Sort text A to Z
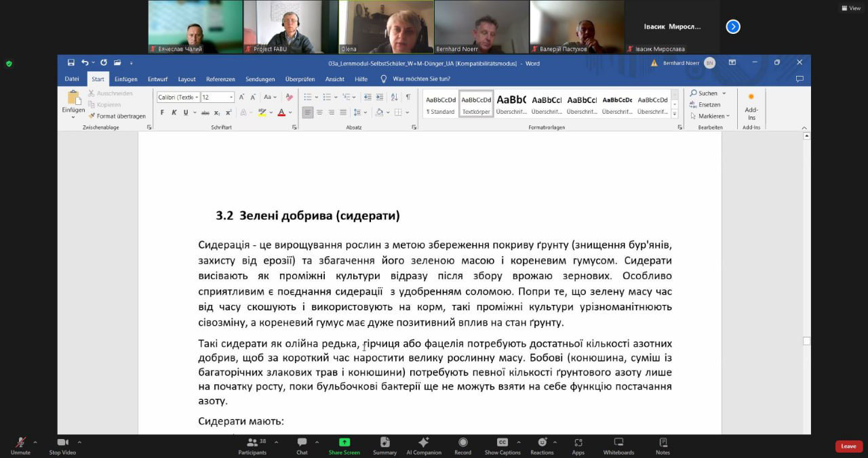The image size is (868, 458). pos(394,97)
